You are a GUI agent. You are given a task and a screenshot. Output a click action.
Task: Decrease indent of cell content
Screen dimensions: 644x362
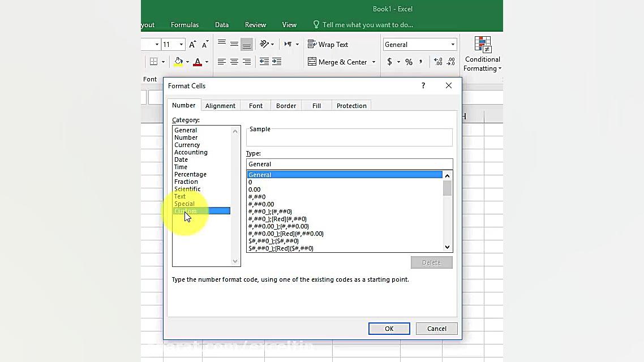click(x=264, y=62)
